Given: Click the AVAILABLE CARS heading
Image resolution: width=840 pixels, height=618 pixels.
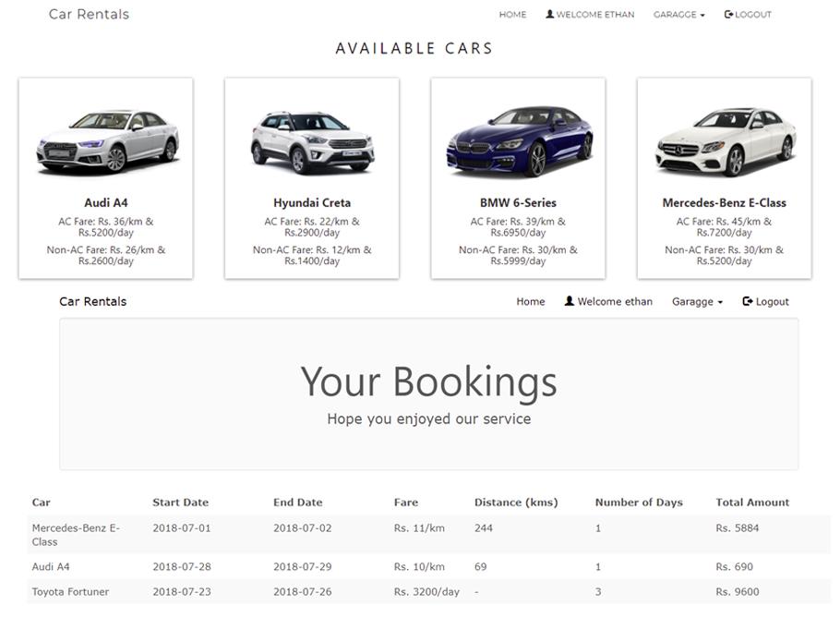Looking at the screenshot, I should tap(414, 49).
